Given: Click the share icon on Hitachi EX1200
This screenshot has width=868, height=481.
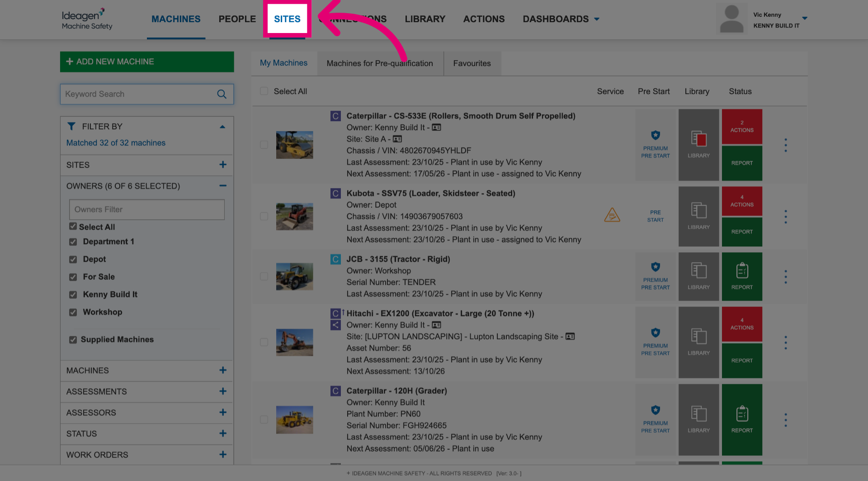Looking at the screenshot, I should pyautogui.click(x=335, y=325).
